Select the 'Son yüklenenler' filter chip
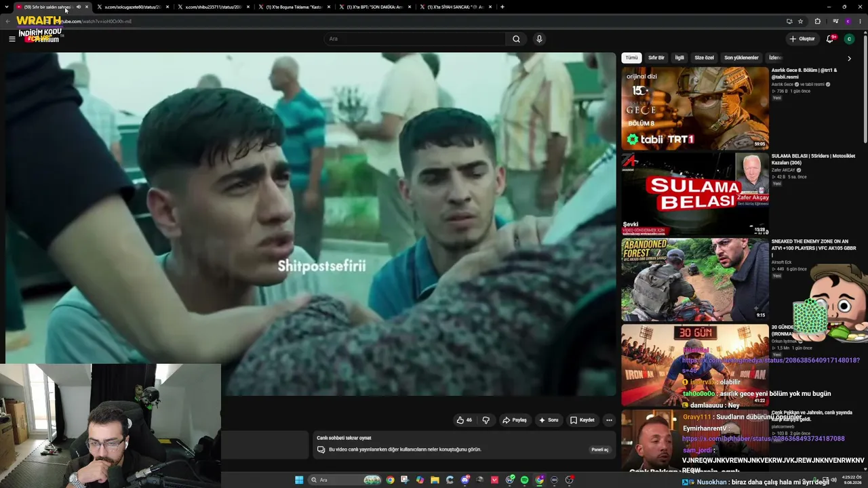Image resolution: width=868 pixels, height=488 pixels. (x=741, y=58)
